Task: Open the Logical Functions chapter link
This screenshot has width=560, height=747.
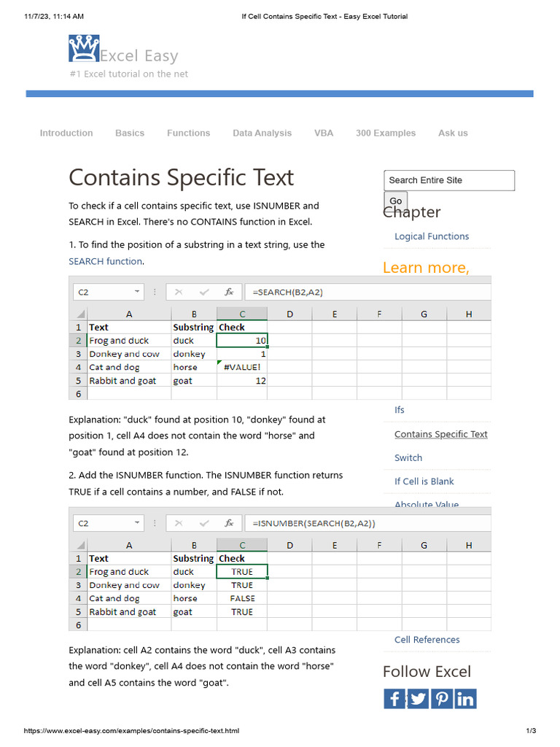Action: (432, 236)
